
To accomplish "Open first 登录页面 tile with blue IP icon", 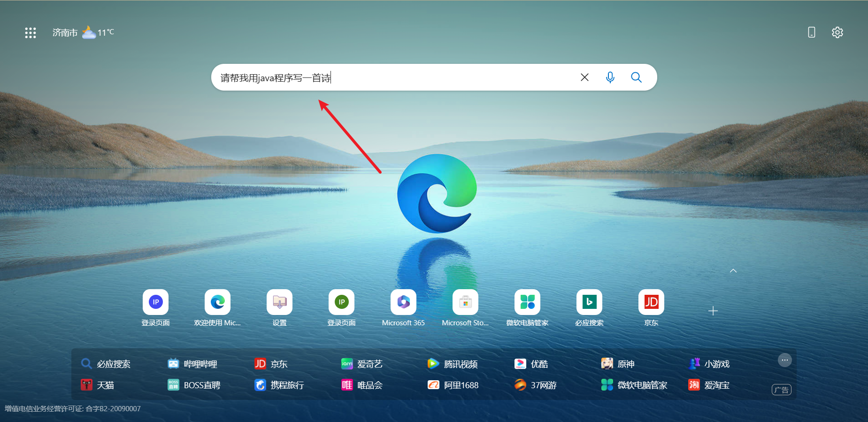I will 156,308.
